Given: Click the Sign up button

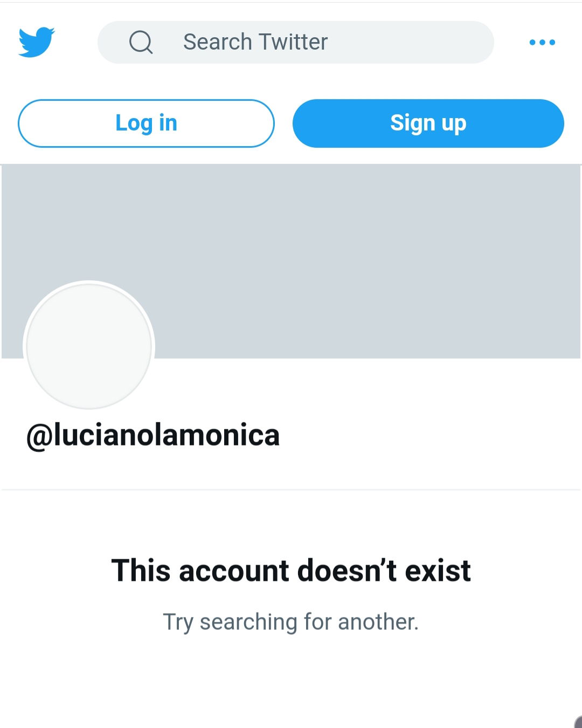Looking at the screenshot, I should point(428,123).
